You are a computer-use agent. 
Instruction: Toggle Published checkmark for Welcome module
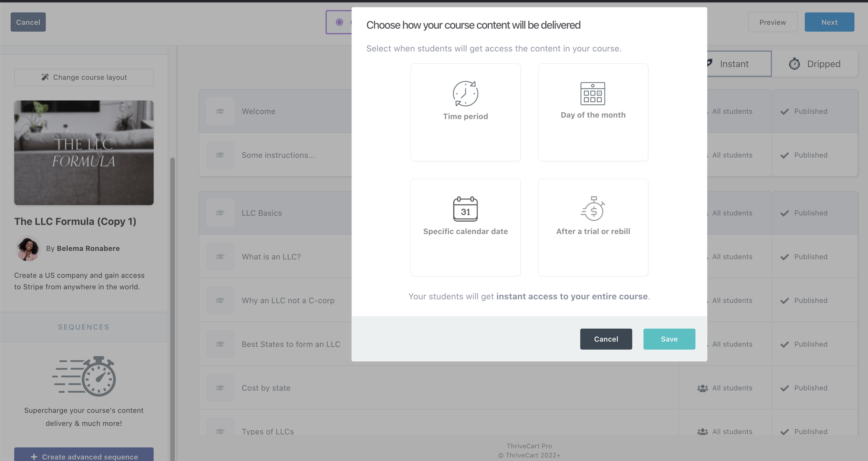(785, 111)
